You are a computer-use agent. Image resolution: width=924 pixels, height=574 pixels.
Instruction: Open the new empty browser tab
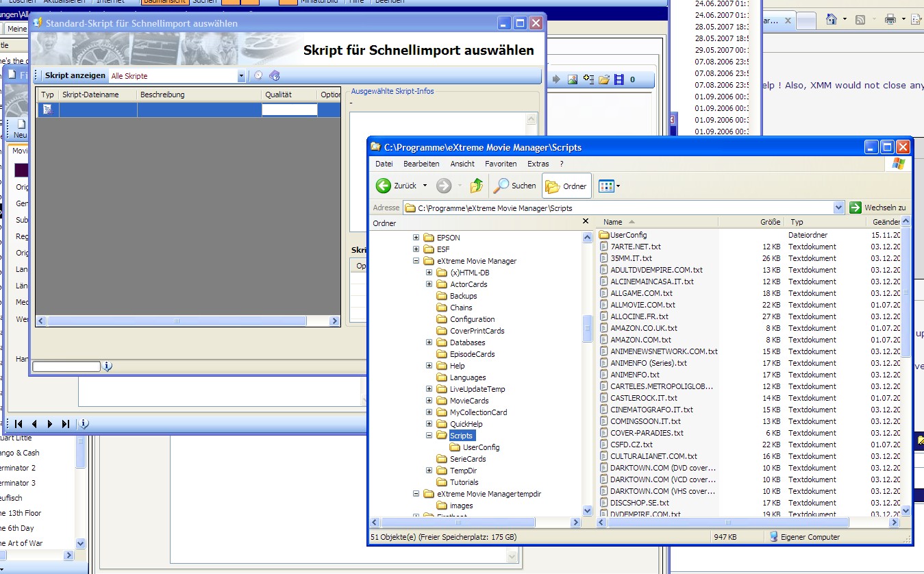click(x=806, y=21)
